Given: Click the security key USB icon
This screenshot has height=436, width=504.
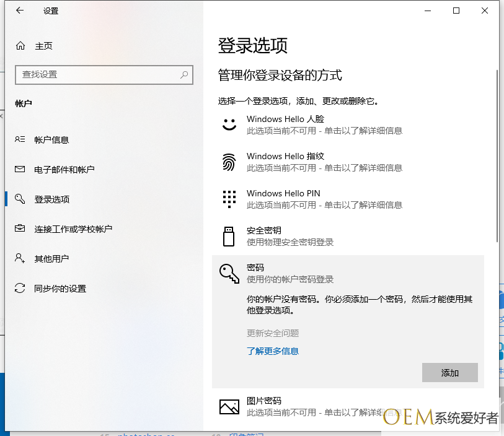Looking at the screenshot, I should click(229, 236).
